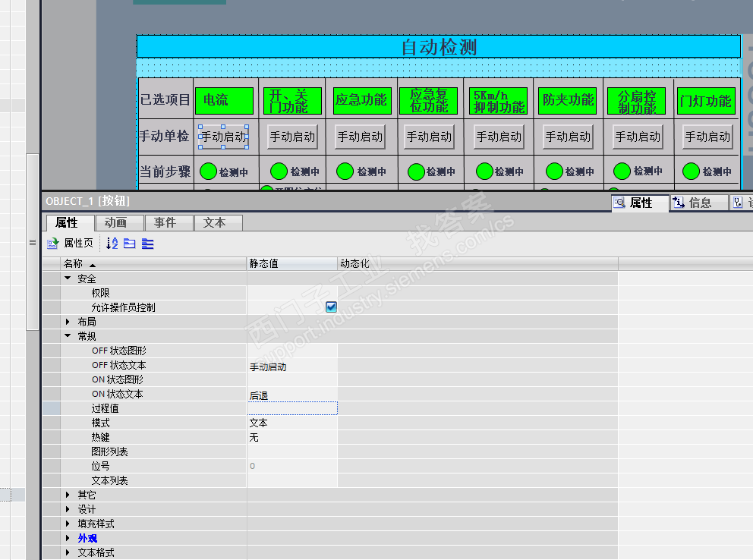The image size is (753, 560).
Task: Select the 电流 current check green indicator
Action: [x=224, y=100]
